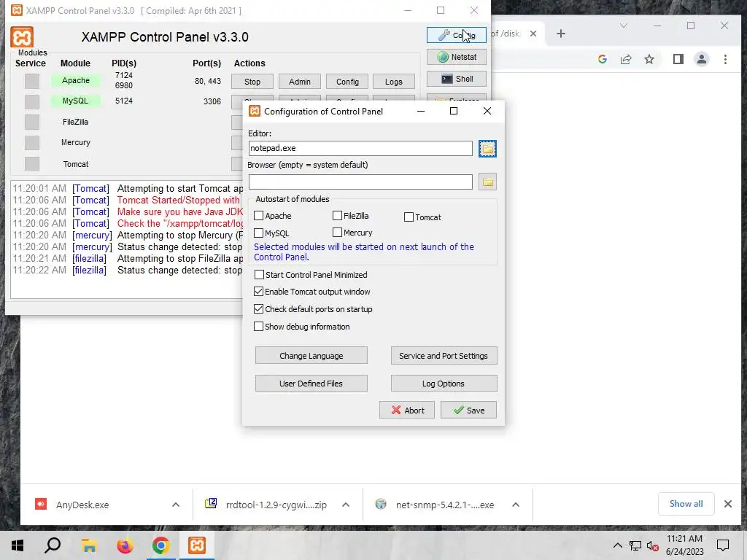Show hidden system tray icons
747x560 pixels.
(617, 545)
